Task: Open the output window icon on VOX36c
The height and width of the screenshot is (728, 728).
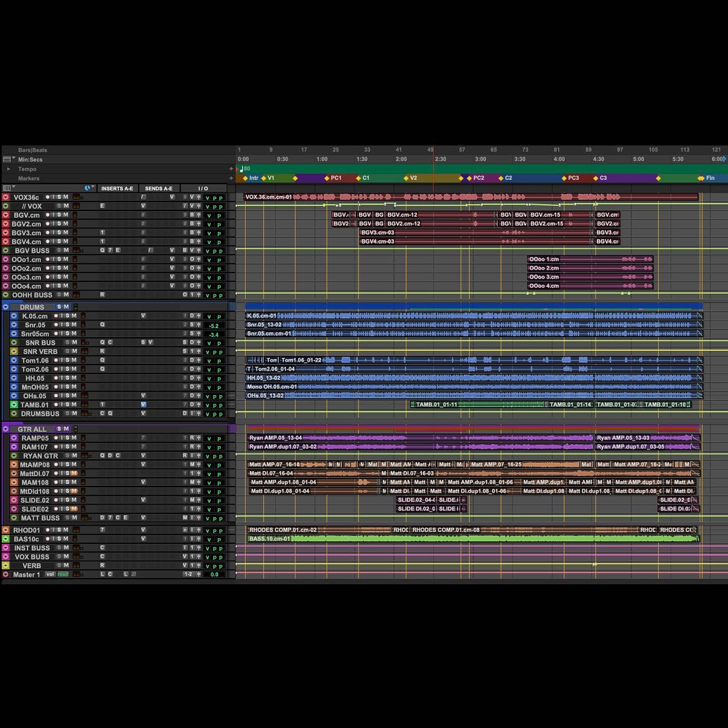Action: (198, 197)
